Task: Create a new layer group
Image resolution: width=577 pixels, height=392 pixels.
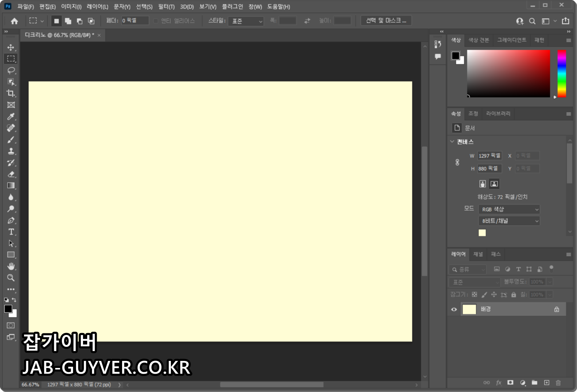Action: (534, 382)
